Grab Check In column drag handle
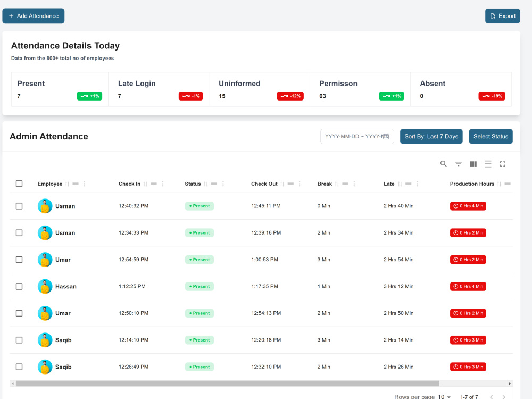This screenshot has width=532, height=399. [154, 184]
